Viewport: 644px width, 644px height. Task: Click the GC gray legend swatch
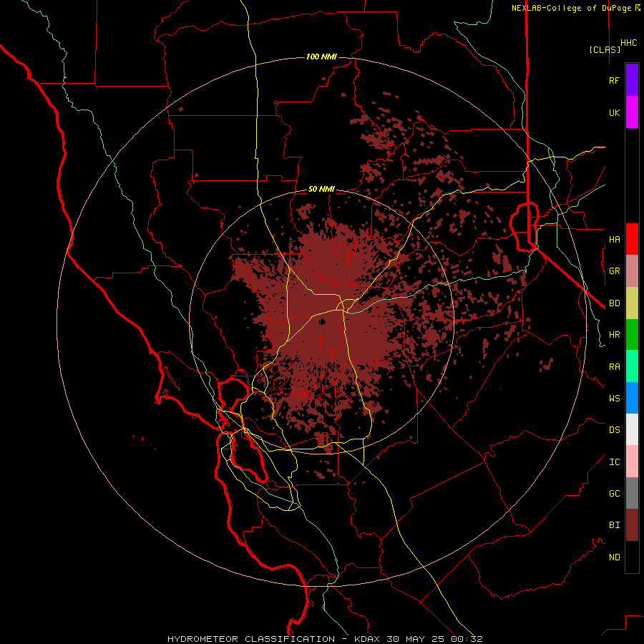point(632,493)
